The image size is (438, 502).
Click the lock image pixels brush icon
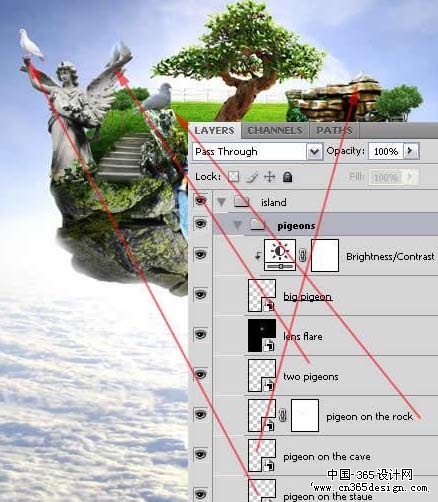click(x=252, y=177)
